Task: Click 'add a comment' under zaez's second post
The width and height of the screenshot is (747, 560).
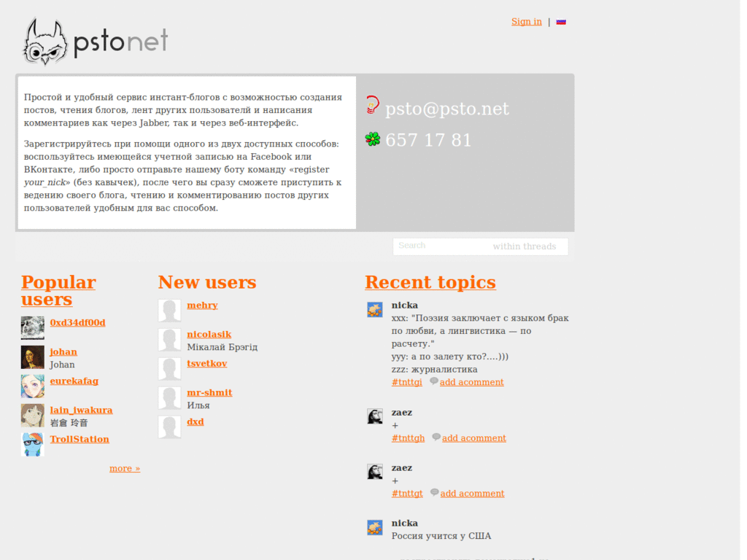Action: coord(472,493)
